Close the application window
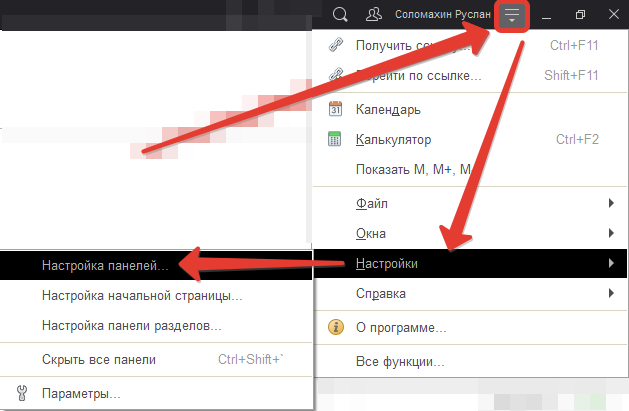Image resolution: width=629 pixels, height=411 pixels. point(614,14)
